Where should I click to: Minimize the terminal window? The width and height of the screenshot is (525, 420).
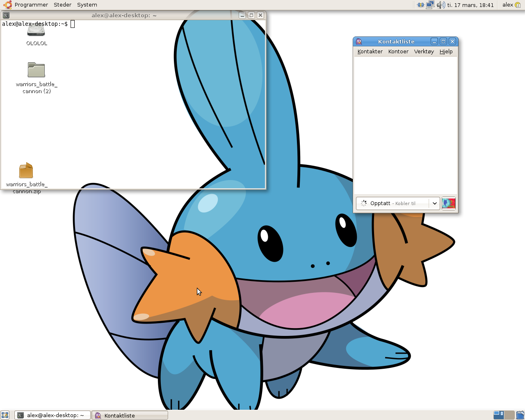tap(242, 15)
